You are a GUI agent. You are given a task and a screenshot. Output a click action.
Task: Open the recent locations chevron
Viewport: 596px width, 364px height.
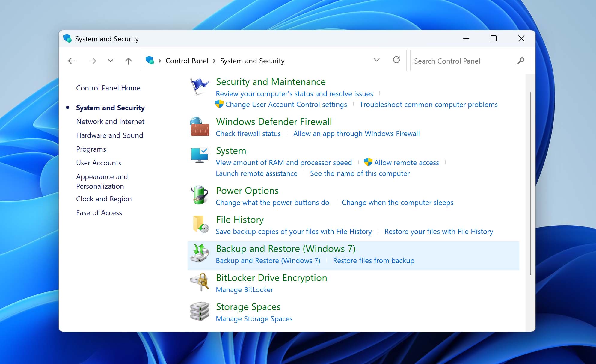pyautogui.click(x=110, y=61)
